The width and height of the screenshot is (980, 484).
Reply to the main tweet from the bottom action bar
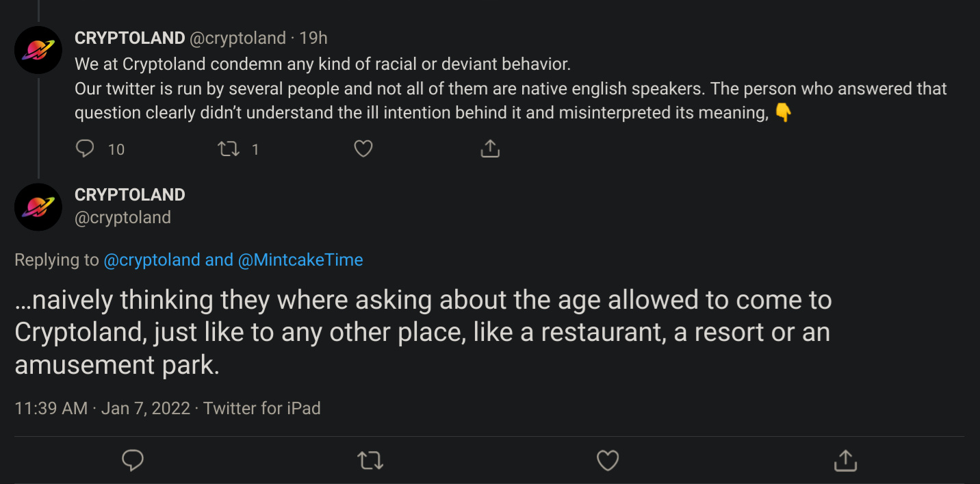pos(133,461)
